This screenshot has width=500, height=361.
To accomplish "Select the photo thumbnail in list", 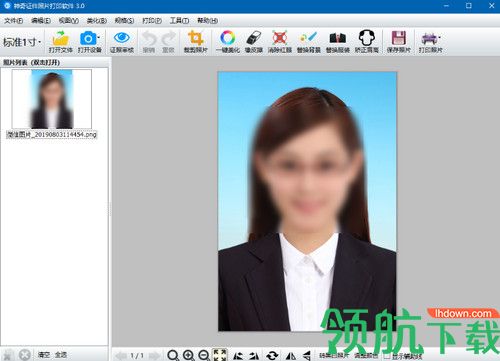I will click(52, 99).
